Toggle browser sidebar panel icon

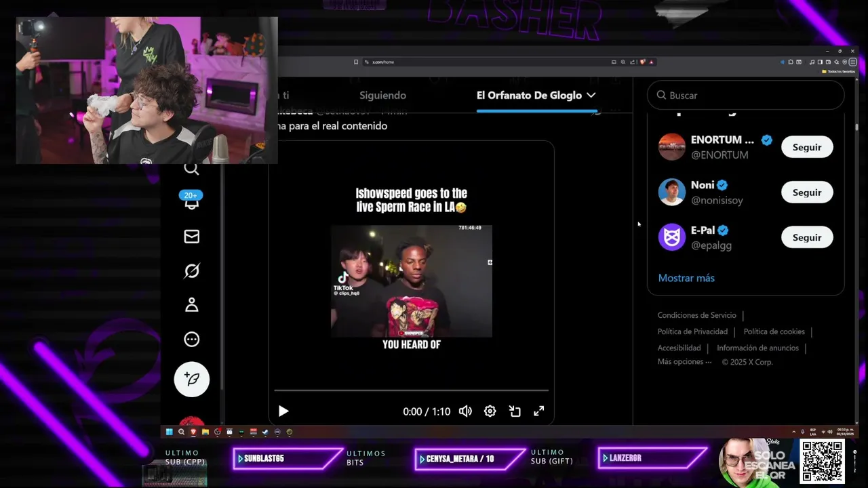pos(820,62)
